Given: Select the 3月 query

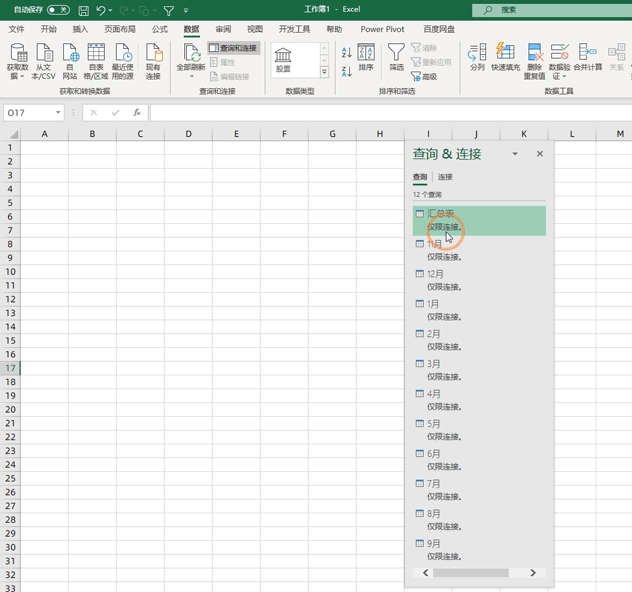Looking at the screenshot, I should (x=479, y=370).
